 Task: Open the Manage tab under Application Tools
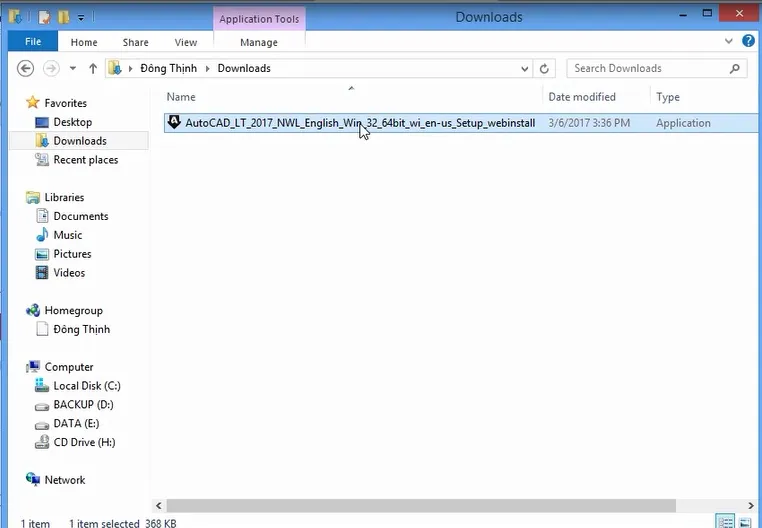tap(259, 42)
